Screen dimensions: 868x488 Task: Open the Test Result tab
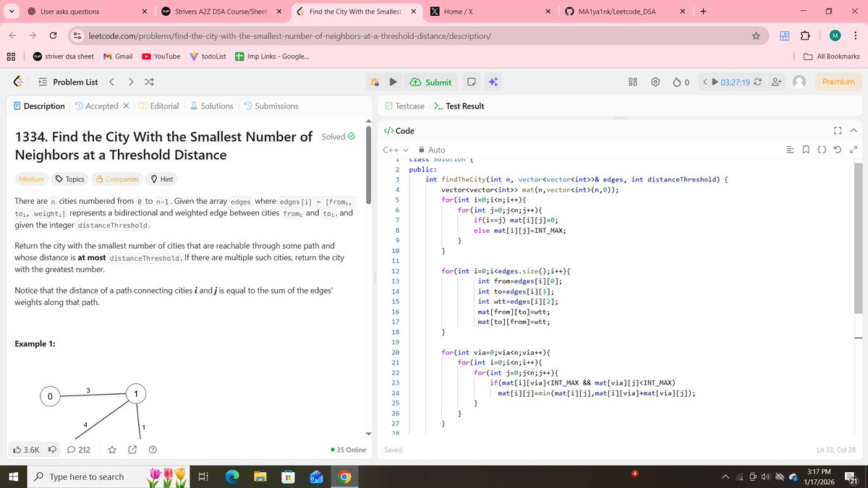click(x=459, y=106)
